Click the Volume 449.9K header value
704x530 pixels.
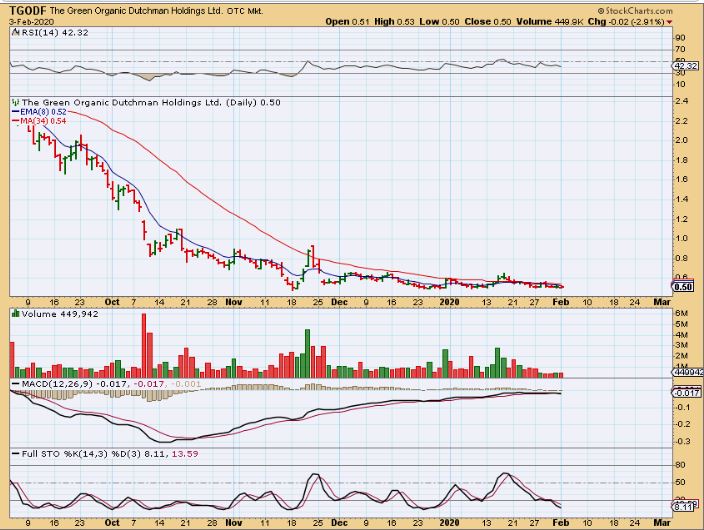coord(550,22)
